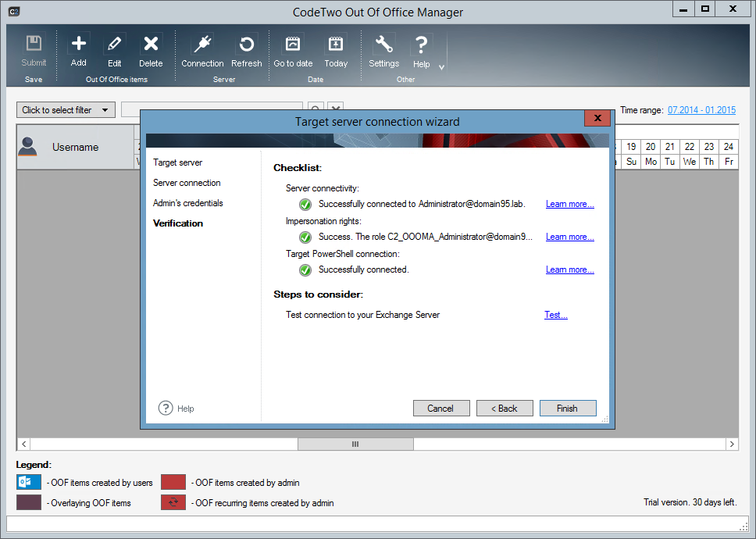Select the Target server wizard step
The image size is (756, 539).
click(177, 162)
